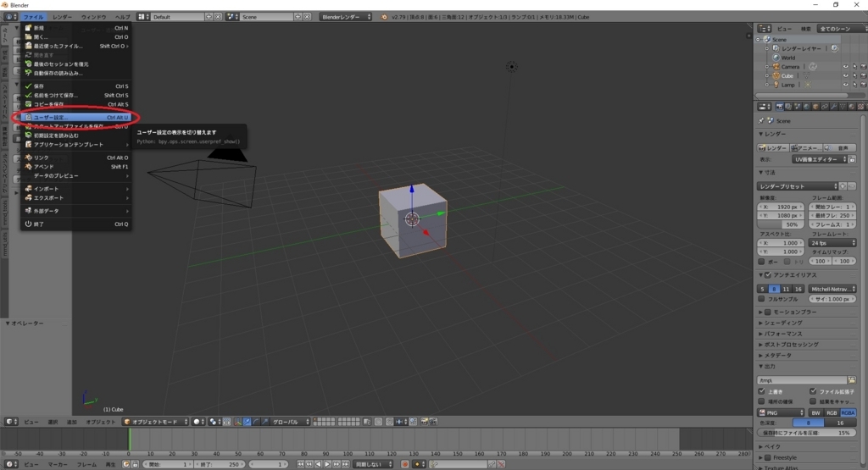Viewport: 868px width, 470px height.
Task: Click the pivot point icon in 3D header
Action: (x=214, y=422)
